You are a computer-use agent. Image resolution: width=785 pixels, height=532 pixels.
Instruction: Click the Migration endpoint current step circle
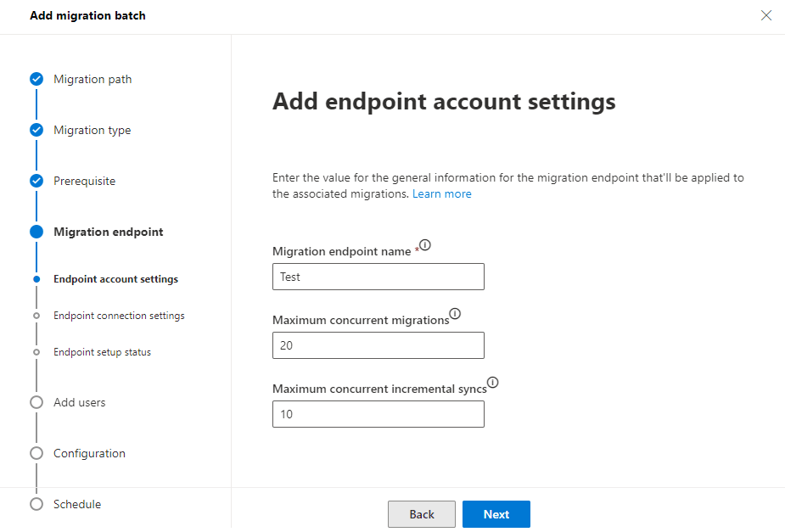36,232
